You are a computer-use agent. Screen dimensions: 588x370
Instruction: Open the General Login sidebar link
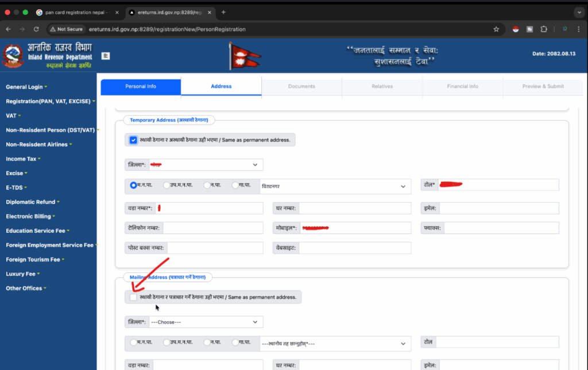tap(25, 87)
